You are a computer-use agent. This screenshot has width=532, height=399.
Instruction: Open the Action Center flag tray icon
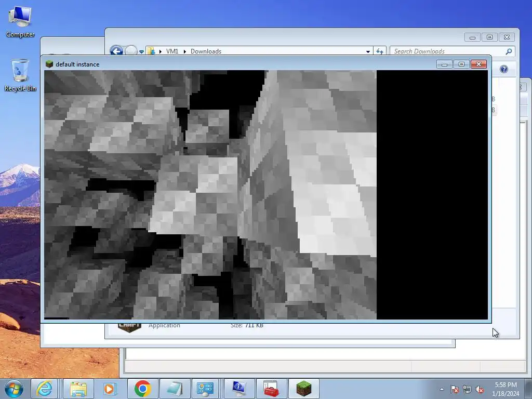(455, 390)
